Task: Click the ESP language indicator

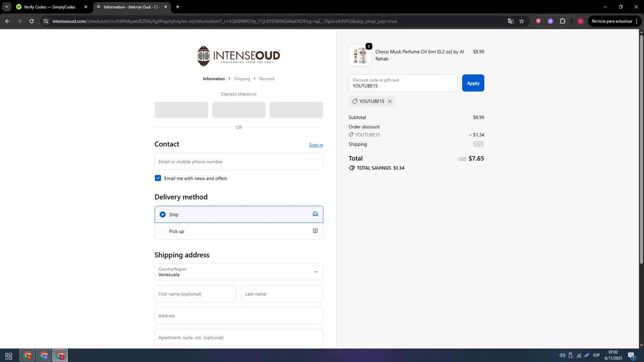Action: [596, 356]
